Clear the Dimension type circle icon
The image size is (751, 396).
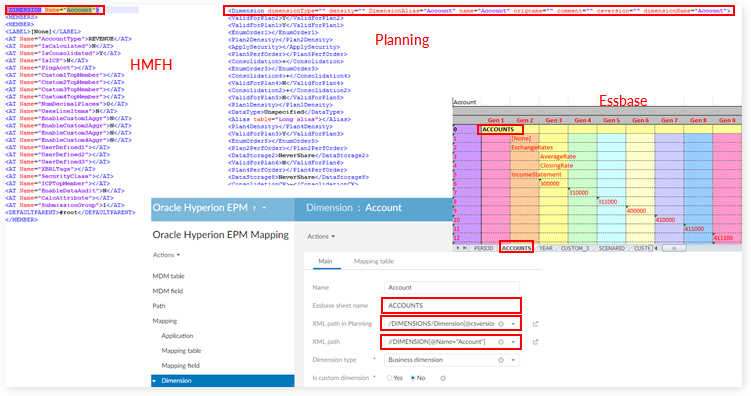point(501,360)
